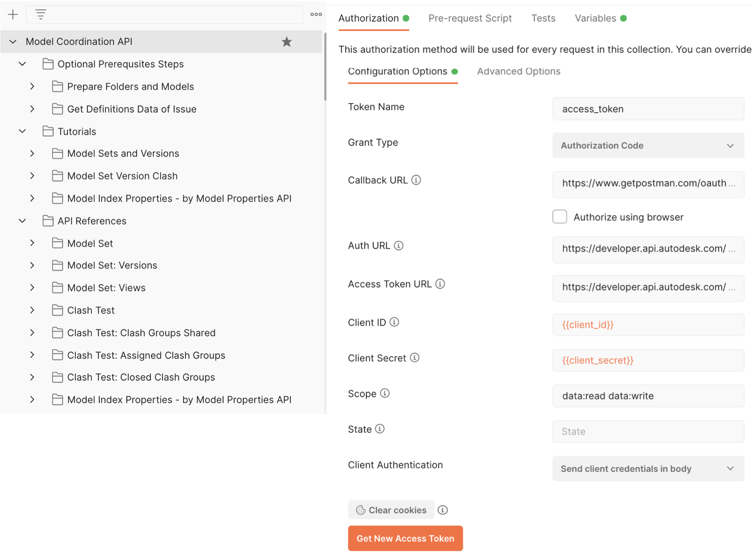Expand Get Definitions Data of Issue
Screen dimensions: 752x560
[x=32, y=109]
